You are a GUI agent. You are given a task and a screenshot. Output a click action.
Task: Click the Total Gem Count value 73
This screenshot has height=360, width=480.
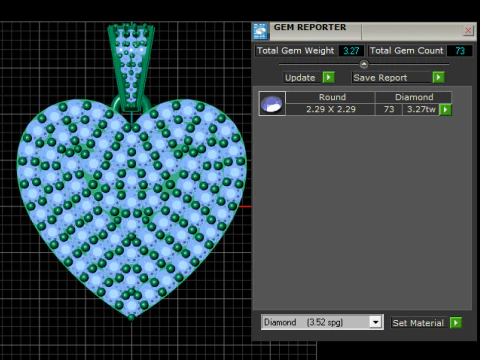point(460,51)
